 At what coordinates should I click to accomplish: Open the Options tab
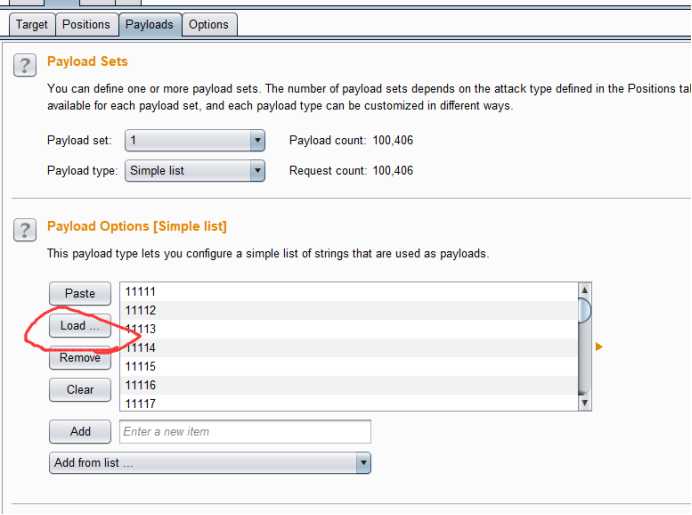[209, 24]
